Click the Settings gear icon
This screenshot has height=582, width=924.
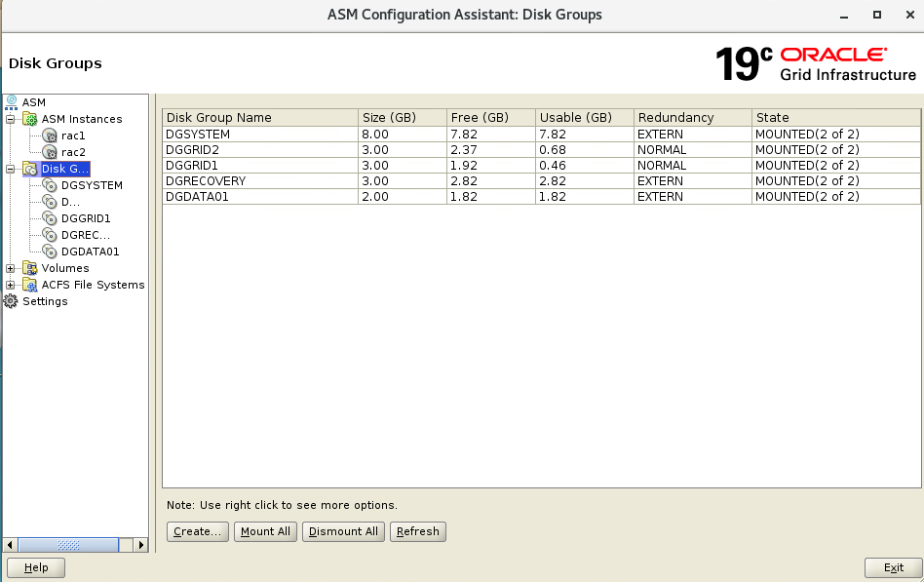12,301
